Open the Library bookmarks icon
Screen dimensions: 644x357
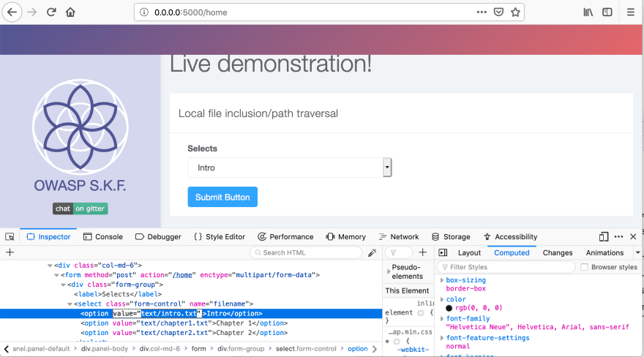click(588, 12)
